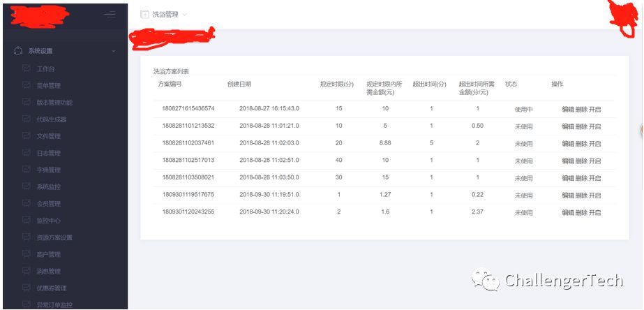The image size is (644, 310).
Task: Select plan number 1809301120243255
Action: 188,212
